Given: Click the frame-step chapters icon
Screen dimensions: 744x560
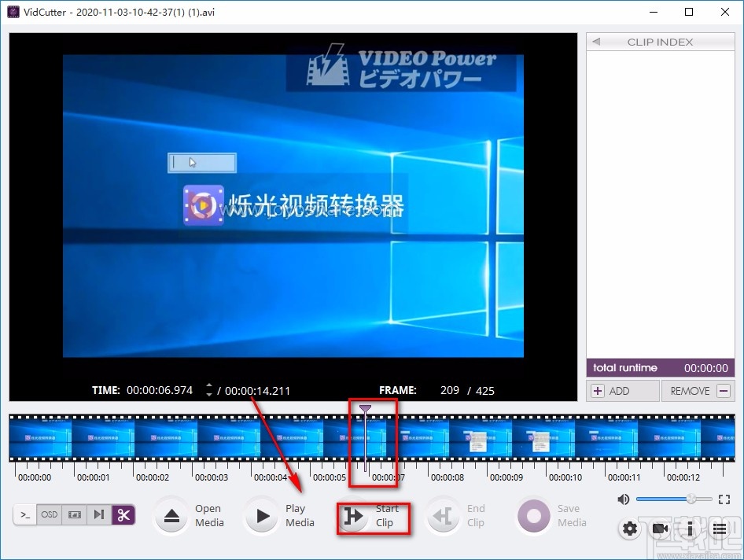Looking at the screenshot, I should click(x=99, y=515).
